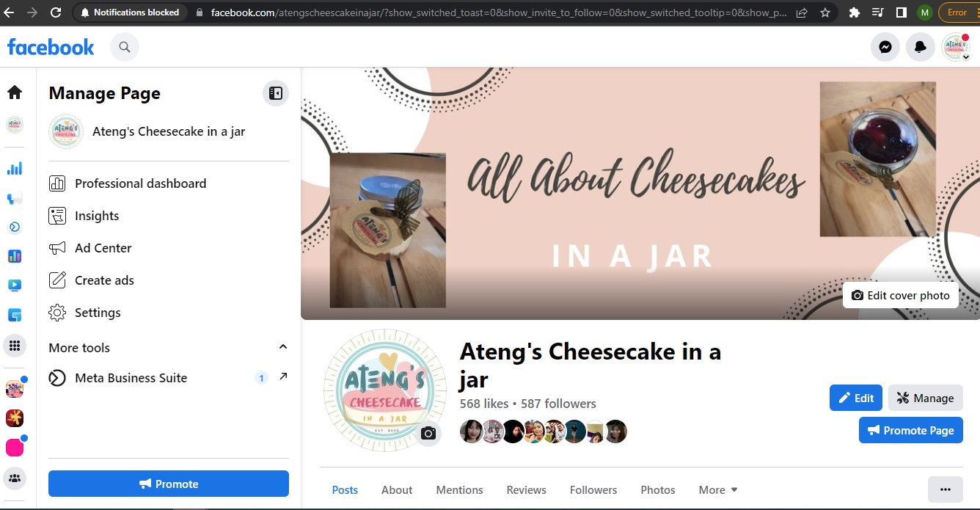Open Ad Center
Screen dimensions: 980x510
[x=169, y=248]
